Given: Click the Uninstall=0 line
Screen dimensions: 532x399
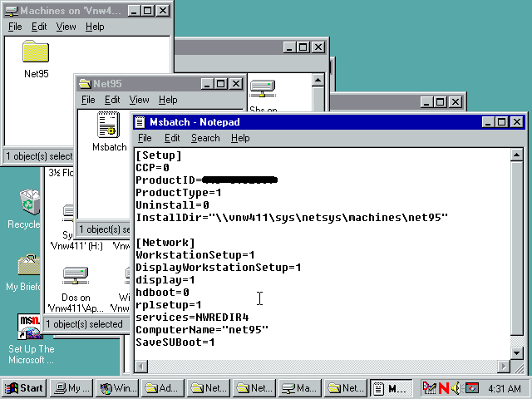Looking at the screenshot, I should 173,205.
